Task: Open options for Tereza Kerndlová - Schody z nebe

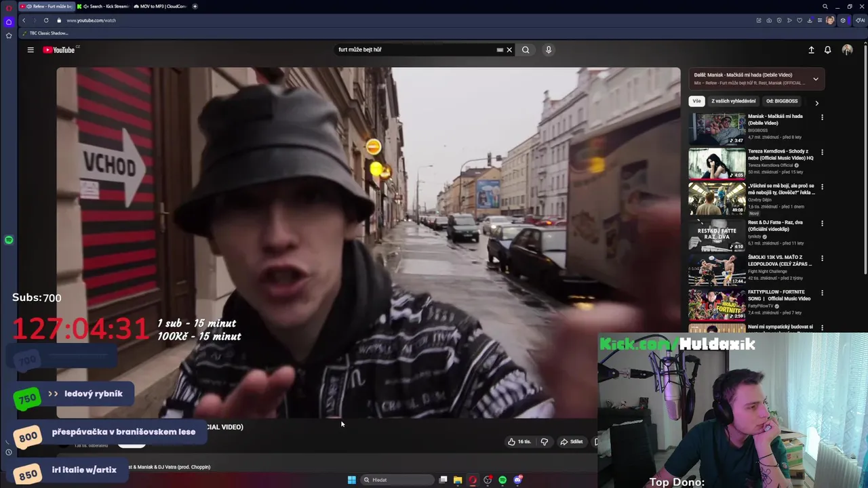Action: (x=822, y=152)
